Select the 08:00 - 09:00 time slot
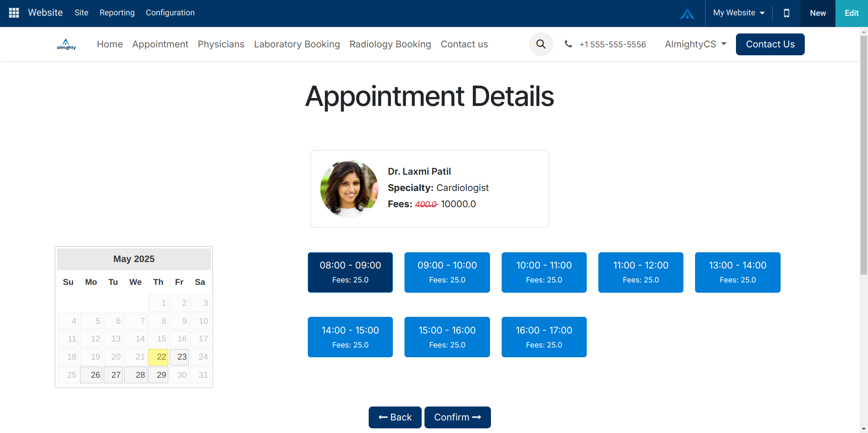This screenshot has height=433, width=868. 350,272
